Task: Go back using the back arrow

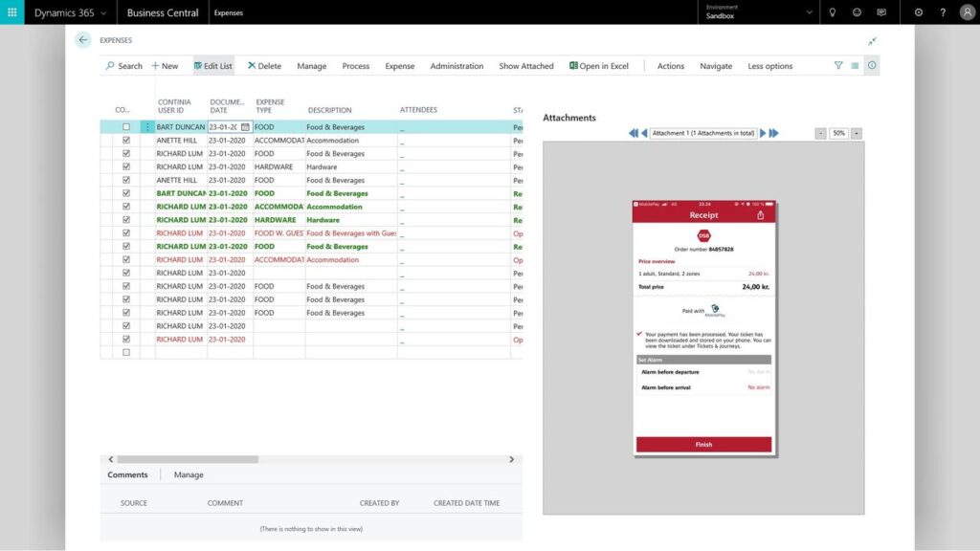Action: click(82, 39)
